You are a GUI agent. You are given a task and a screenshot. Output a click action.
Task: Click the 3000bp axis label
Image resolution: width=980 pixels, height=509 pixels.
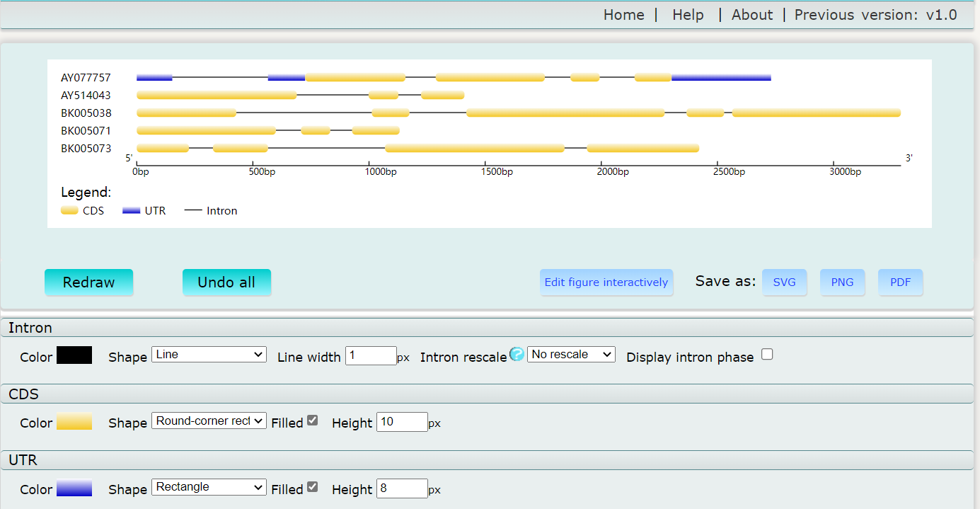coord(845,172)
